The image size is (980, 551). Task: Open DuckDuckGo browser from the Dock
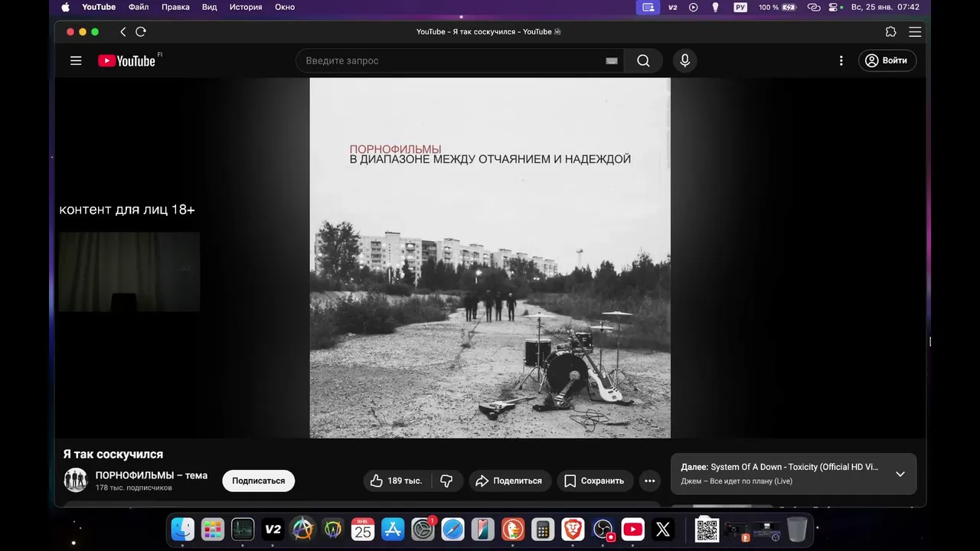click(513, 529)
